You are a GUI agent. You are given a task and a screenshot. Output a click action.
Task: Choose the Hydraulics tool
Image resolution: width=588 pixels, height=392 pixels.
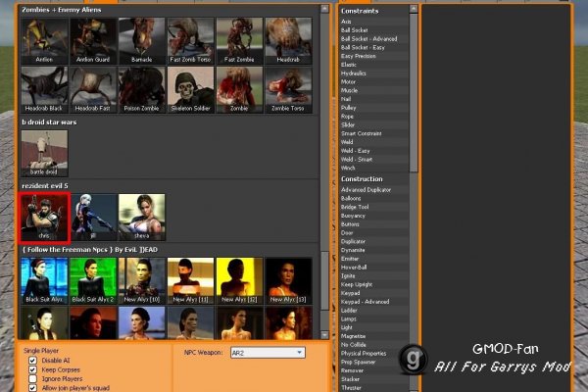pyautogui.click(x=374, y=73)
